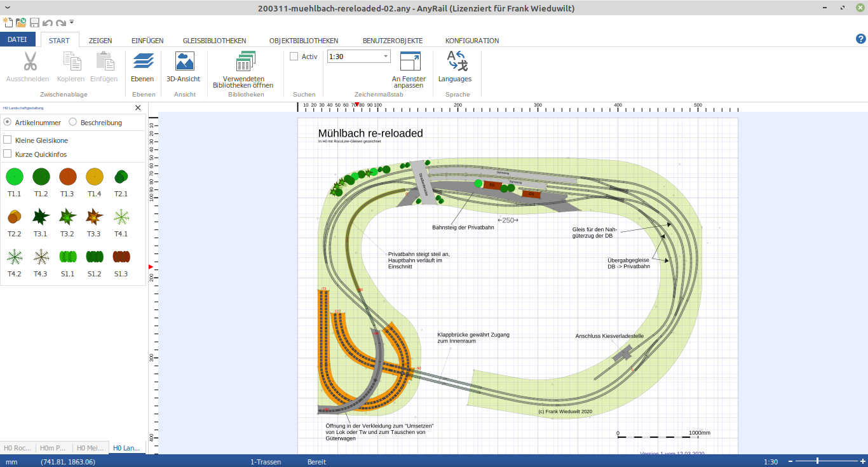Pick the T3.1 dark green tree
This screenshot has height=467, width=868.
tap(41, 217)
